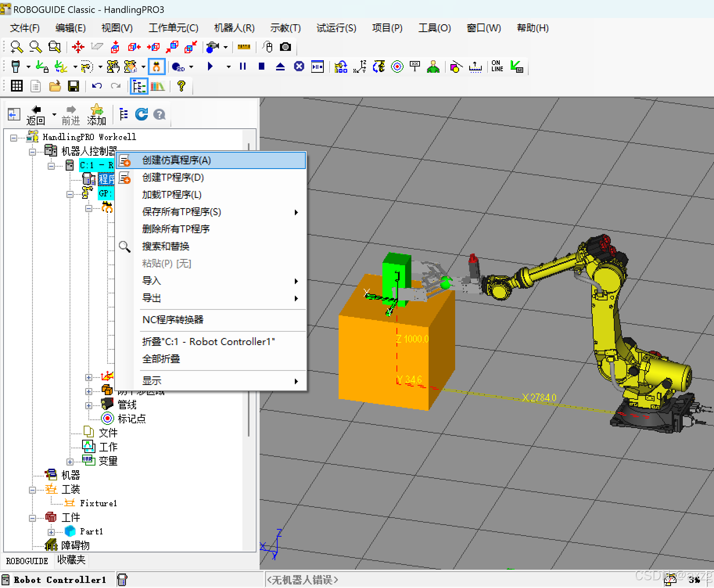Open the 文件(F) menu
This screenshot has height=588, width=714.
click(x=25, y=28)
